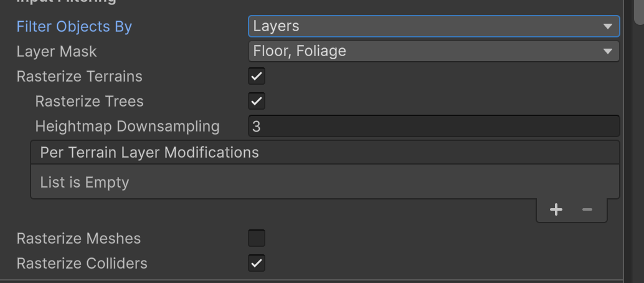Open the Layer Mask dropdown
This screenshot has height=283, width=644.
(x=433, y=51)
